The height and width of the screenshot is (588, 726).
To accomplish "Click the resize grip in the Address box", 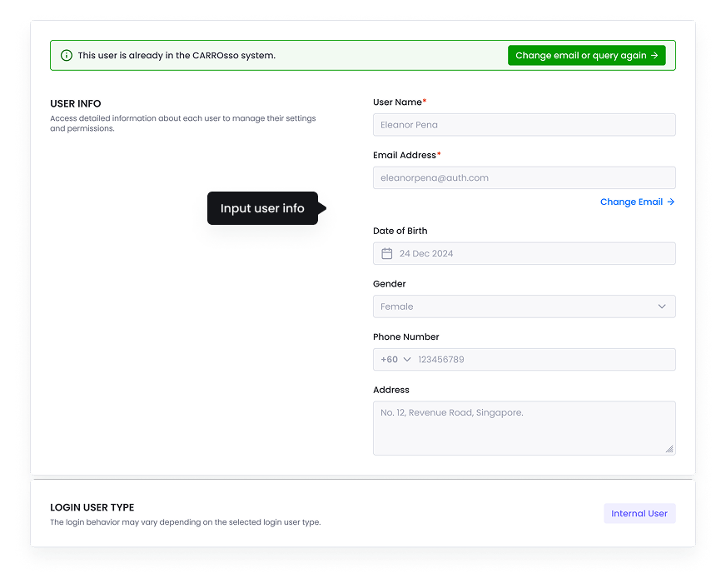I will [669, 449].
